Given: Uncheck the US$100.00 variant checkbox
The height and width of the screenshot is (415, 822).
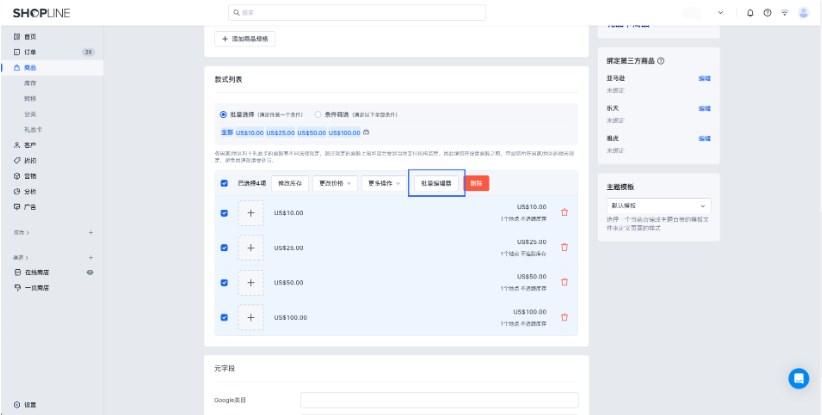Looking at the screenshot, I should click(224, 318).
